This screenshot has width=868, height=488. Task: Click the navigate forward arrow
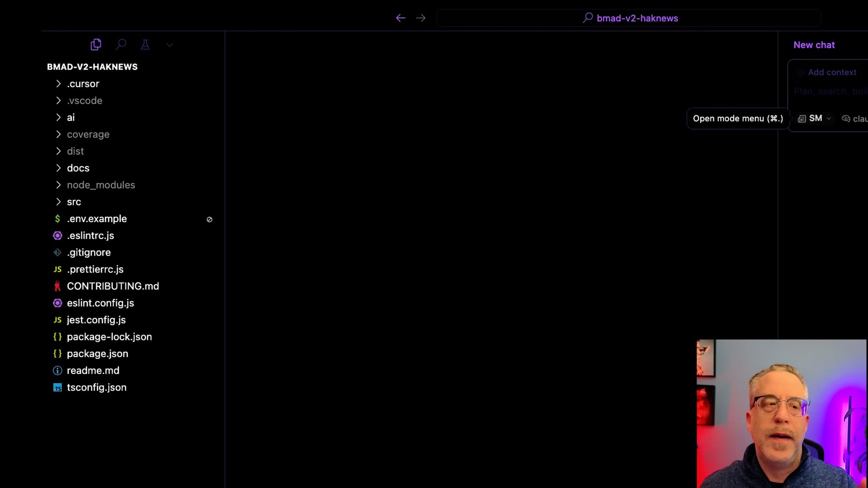click(421, 18)
